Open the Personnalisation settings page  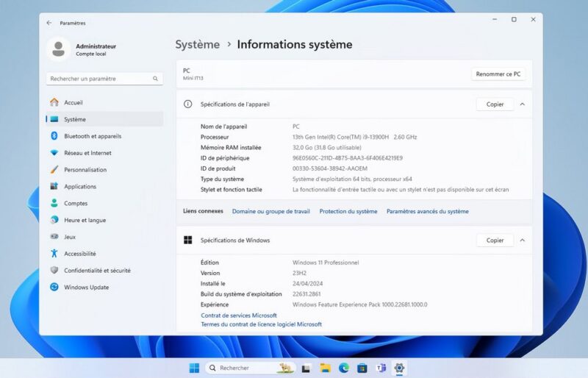[85, 170]
